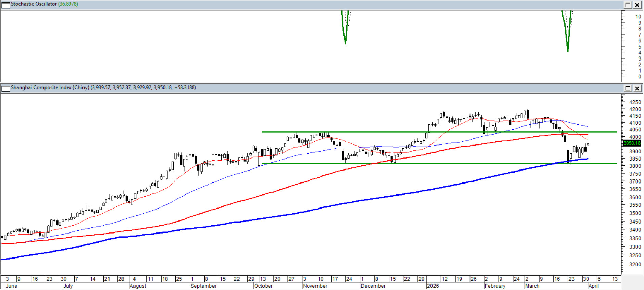Screen dimensions: 644x290
Task: Click the Shanghai Composite Index title text
Action: [x=50, y=88]
